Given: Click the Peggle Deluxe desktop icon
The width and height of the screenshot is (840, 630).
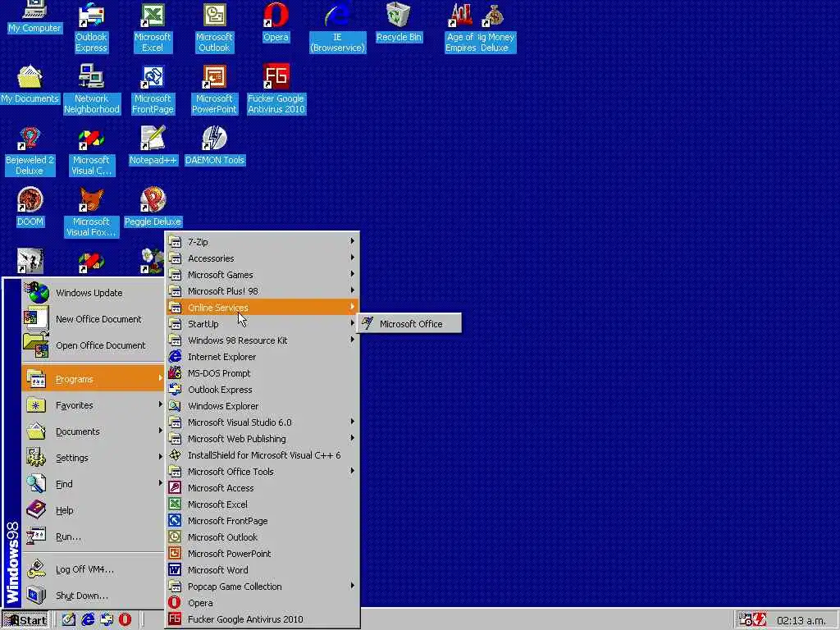Looking at the screenshot, I should 153,207.
